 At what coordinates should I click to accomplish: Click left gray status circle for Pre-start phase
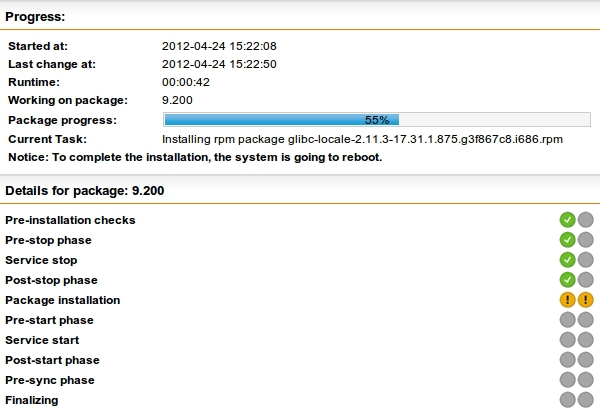(x=567, y=320)
